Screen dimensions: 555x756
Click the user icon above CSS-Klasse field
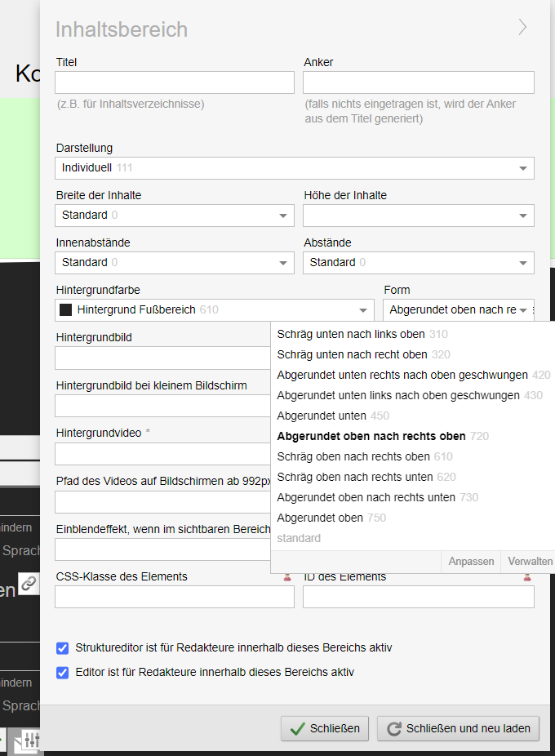(287, 577)
